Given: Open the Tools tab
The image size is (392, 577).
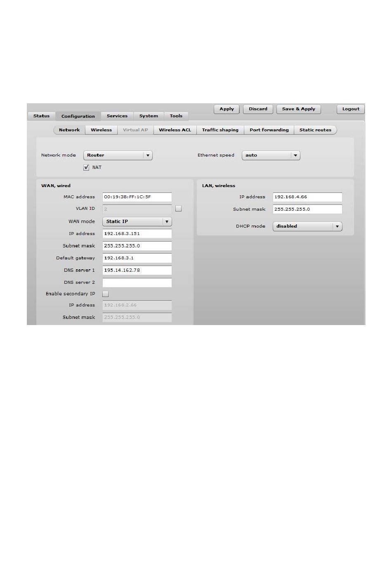Looking at the screenshot, I should (176, 116).
